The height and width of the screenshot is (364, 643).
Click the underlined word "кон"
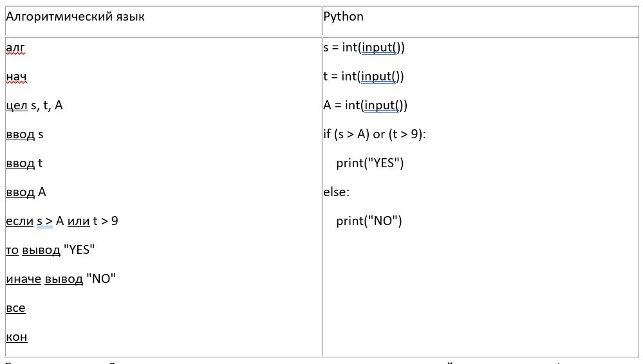(x=16, y=337)
